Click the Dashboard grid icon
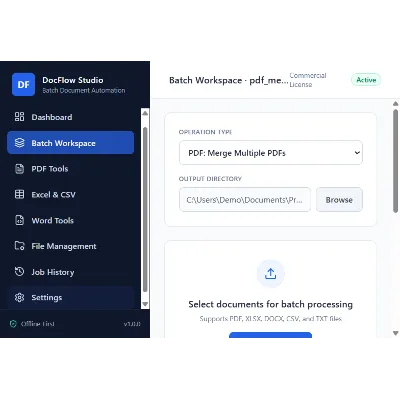 pyautogui.click(x=19, y=117)
